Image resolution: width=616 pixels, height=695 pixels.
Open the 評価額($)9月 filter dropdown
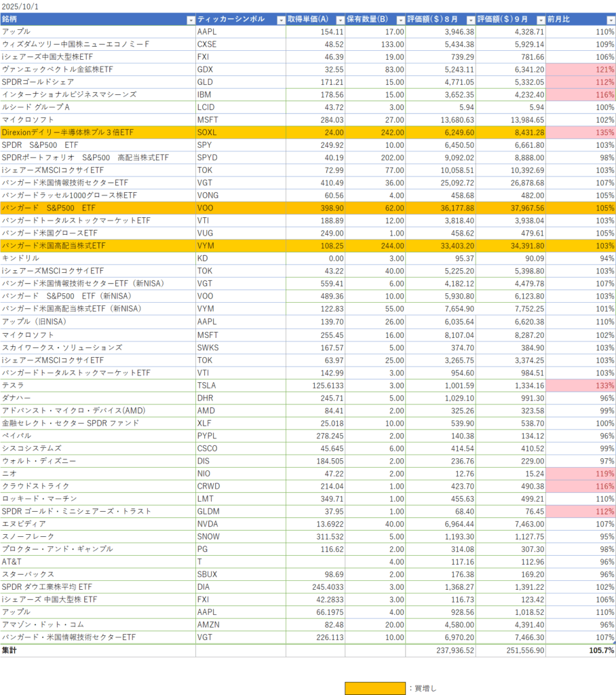(540, 20)
